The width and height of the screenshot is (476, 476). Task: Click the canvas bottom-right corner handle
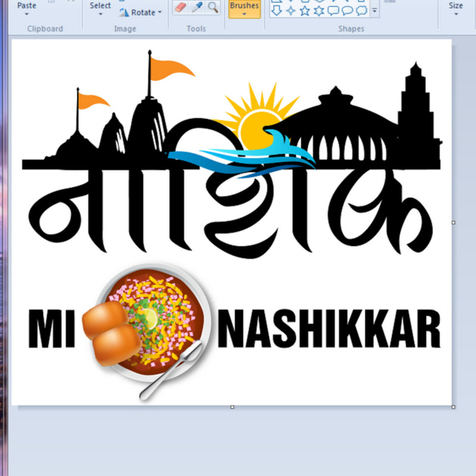[x=453, y=407]
